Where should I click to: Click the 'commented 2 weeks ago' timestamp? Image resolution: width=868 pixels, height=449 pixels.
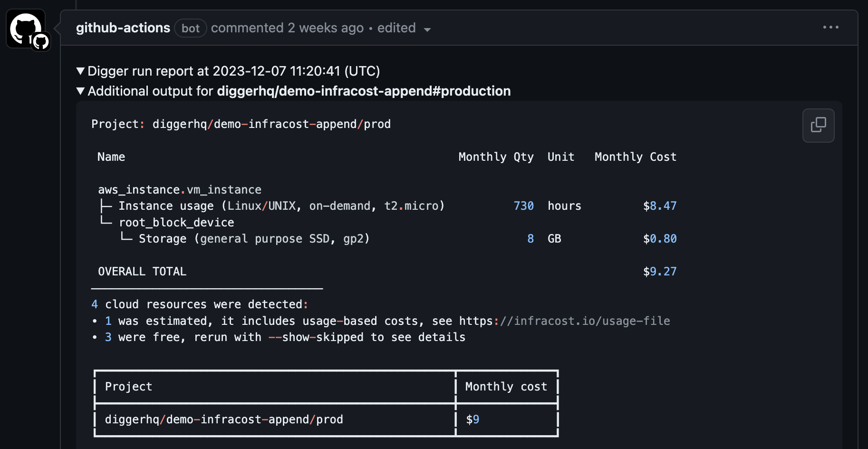pos(287,28)
